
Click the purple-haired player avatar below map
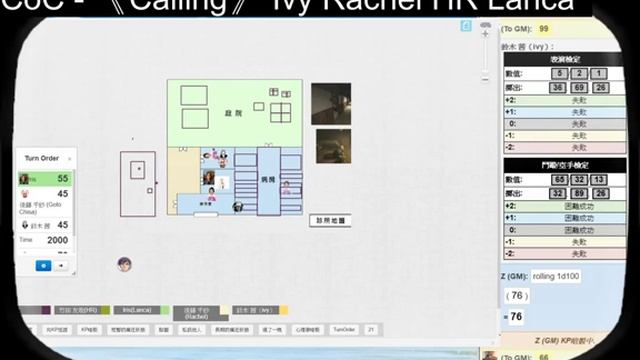pyautogui.click(x=124, y=264)
